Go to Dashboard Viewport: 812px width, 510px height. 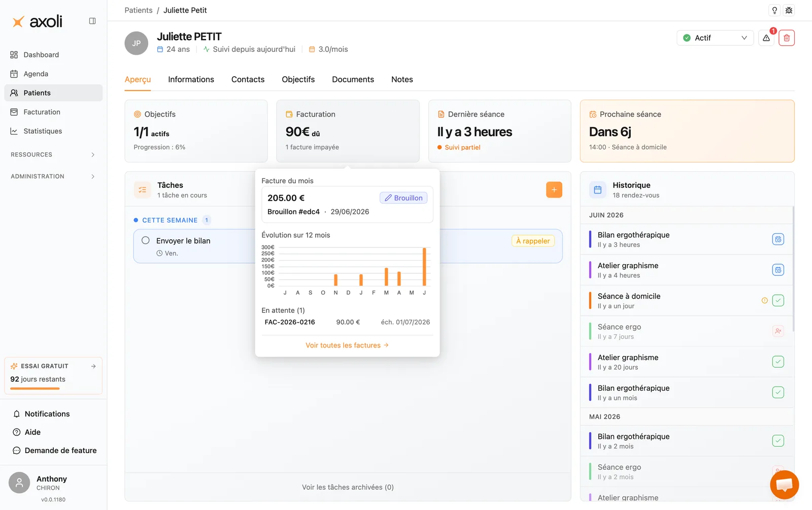pos(53,55)
